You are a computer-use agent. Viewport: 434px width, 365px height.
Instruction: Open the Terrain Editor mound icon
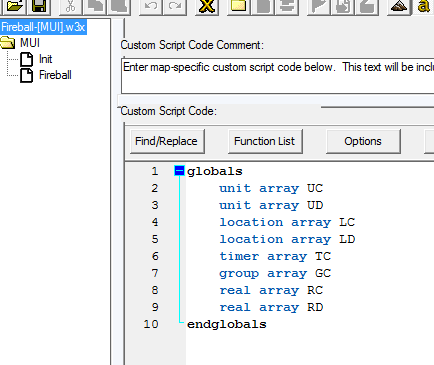pyautogui.click(x=399, y=7)
